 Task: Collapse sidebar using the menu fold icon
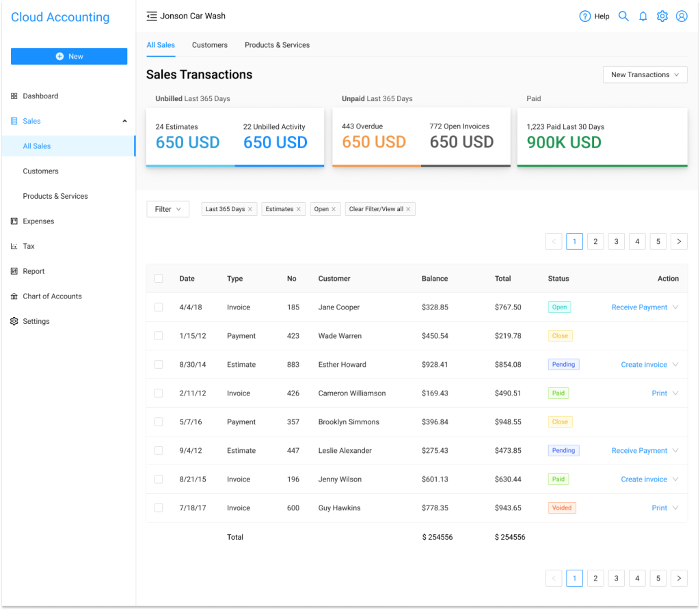(152, 16)
